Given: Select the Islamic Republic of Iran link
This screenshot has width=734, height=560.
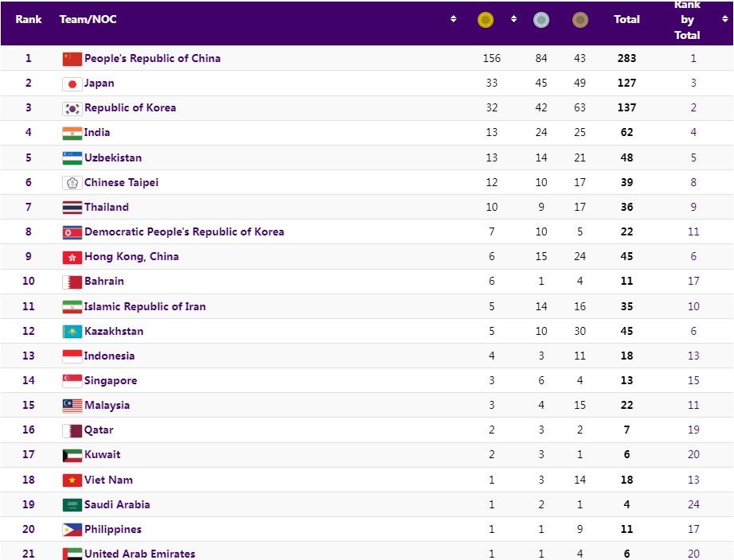Looking at the screenshot, I should coord(145,306).
